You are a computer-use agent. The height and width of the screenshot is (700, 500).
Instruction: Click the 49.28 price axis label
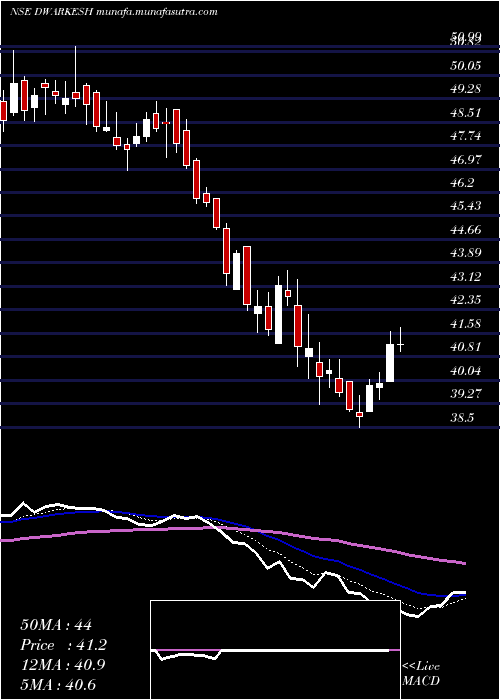(x=466, y=89)
